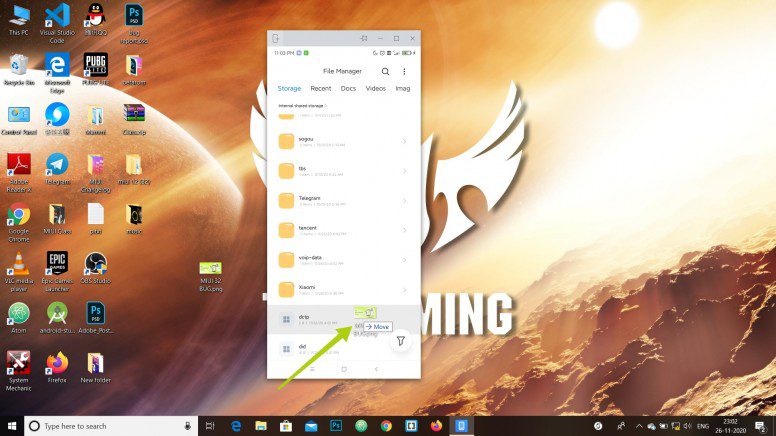This screenshot has height=436, width=776.
Task: Click the Cortana microphone in the search box
Action: point(188,426)
